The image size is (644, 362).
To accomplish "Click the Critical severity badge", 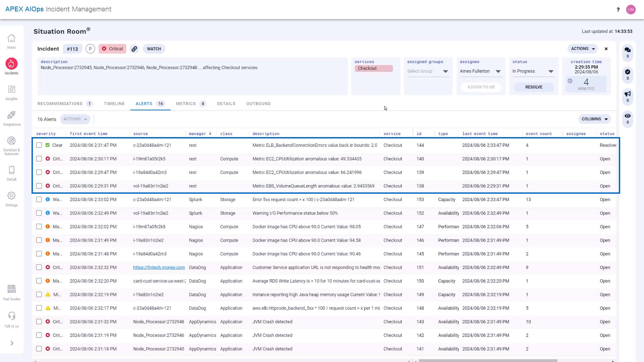I will tap(112, 49).
